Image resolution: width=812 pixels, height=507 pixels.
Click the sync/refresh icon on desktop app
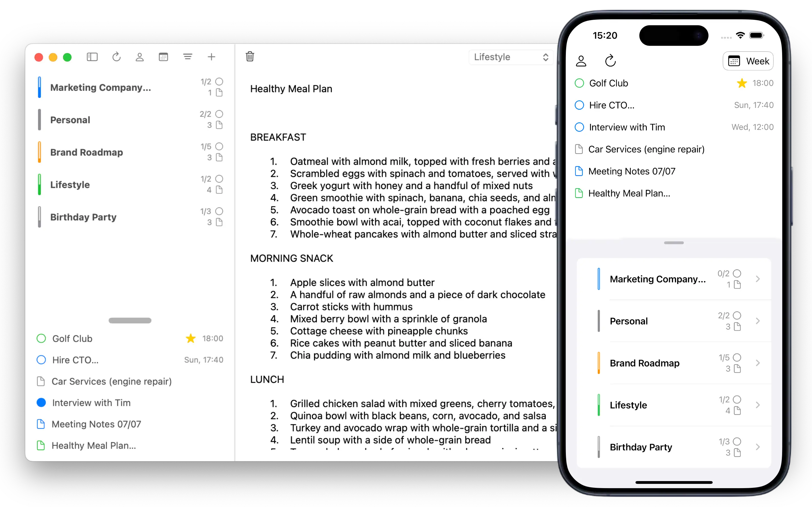click(116, 57)
